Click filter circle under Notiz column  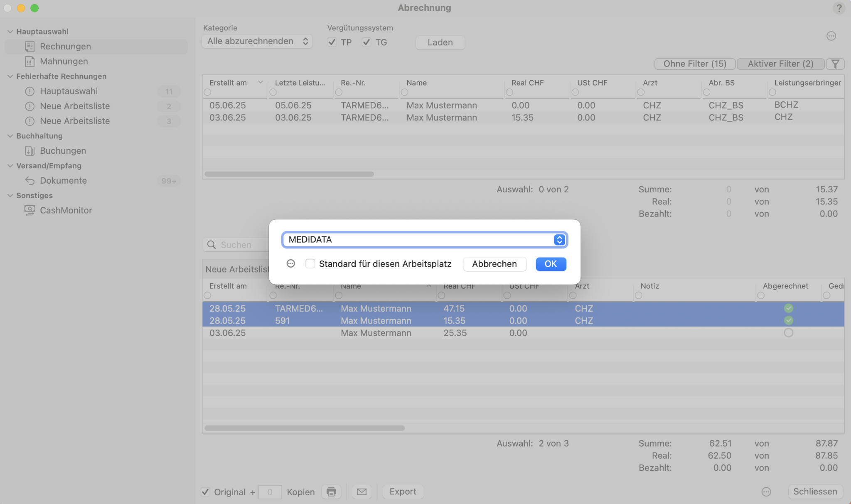(x=639, y=295)
